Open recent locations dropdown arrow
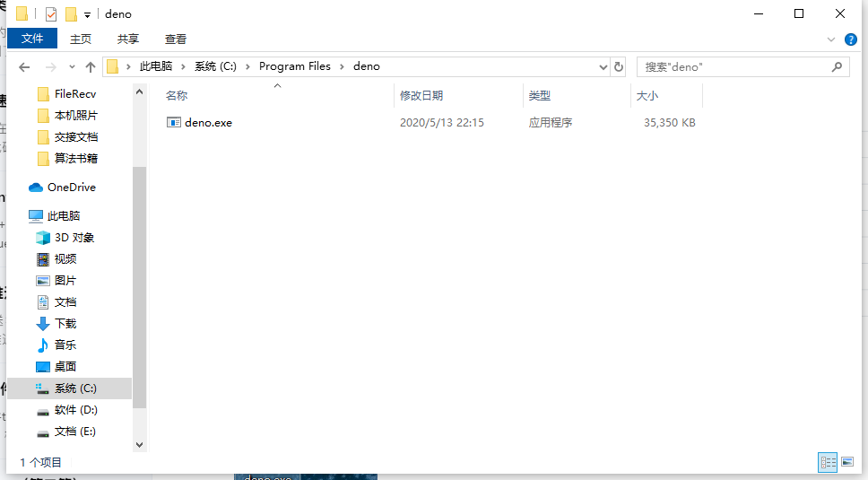This screenshot has width=868, height=480. click(72, 67)
